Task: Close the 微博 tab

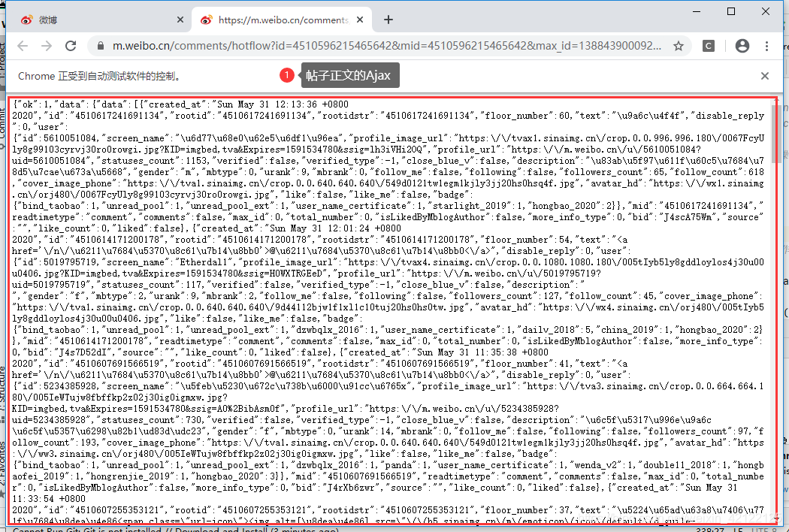Action: (x=180, y=20)
